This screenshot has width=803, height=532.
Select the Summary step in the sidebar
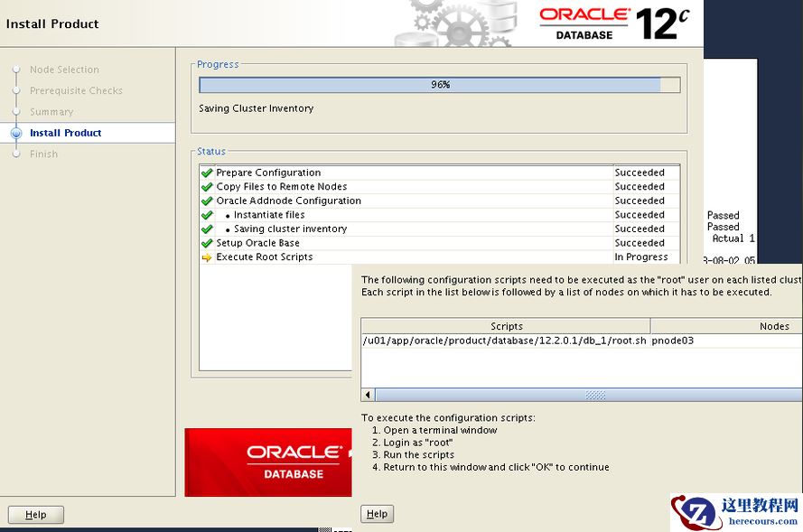click(x=51, y=112)
